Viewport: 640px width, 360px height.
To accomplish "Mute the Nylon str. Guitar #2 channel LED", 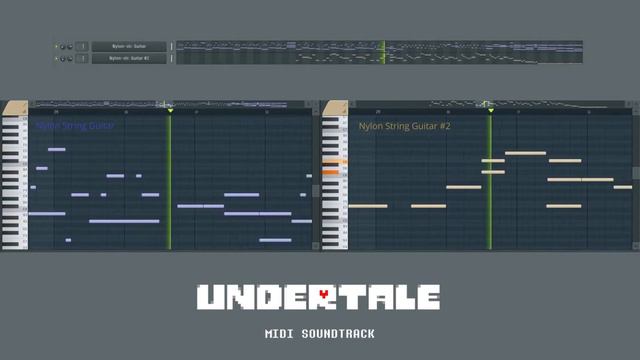I will click(56, 59).
